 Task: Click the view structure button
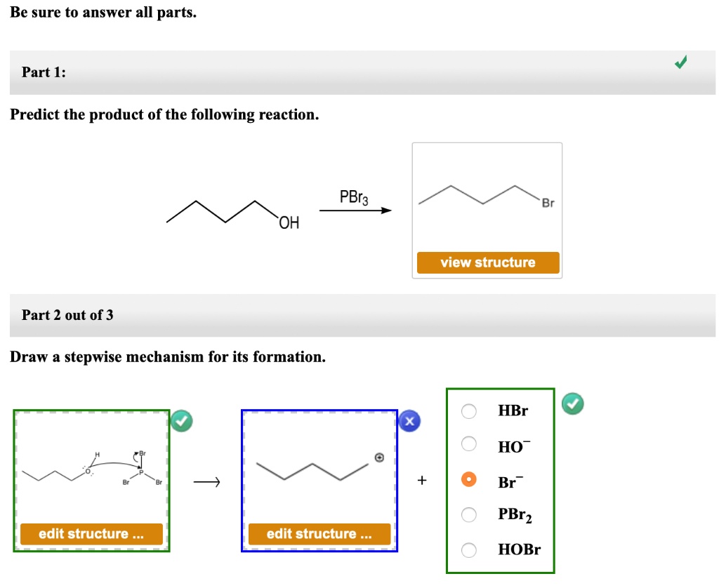[x=487, y=262]
